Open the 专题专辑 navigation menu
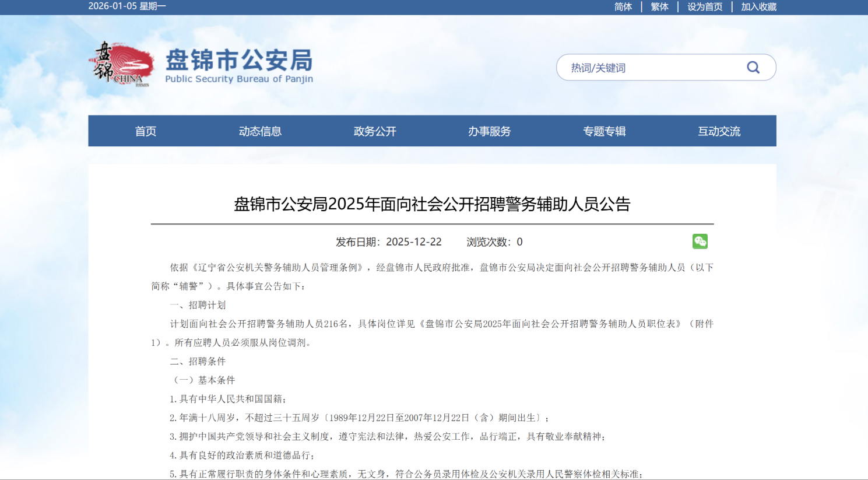This screenshot has height=480, width=868. tap(604, 131)
